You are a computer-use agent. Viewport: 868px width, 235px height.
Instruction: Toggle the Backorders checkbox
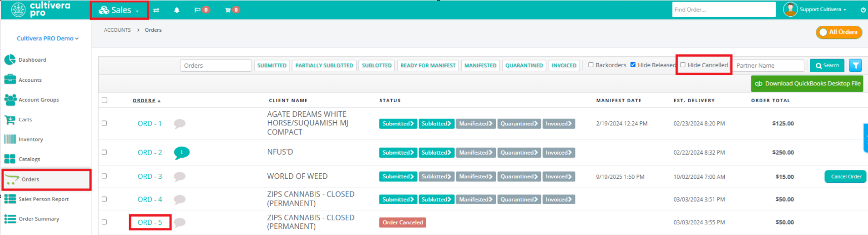(x=591, y=65)
